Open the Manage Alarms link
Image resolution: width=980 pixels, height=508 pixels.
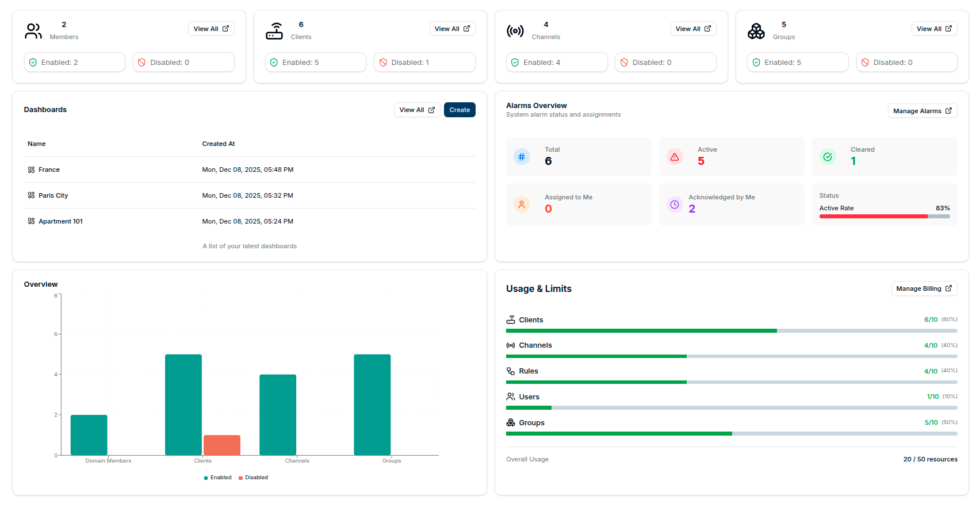(922, 111)
